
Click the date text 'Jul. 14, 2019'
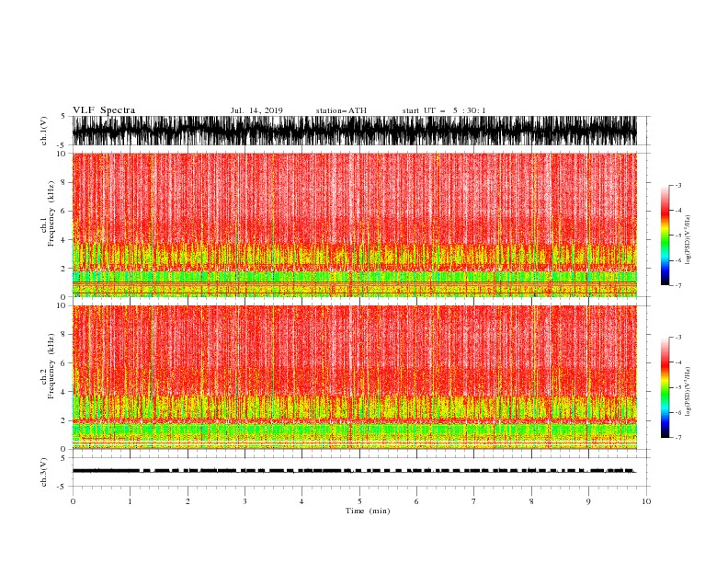click(x=256, y=110)
